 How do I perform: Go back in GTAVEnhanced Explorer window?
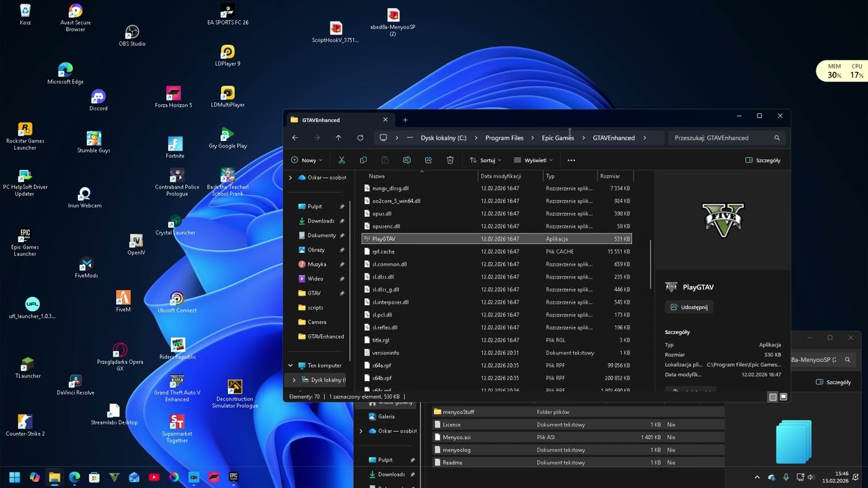pos(295,138)
